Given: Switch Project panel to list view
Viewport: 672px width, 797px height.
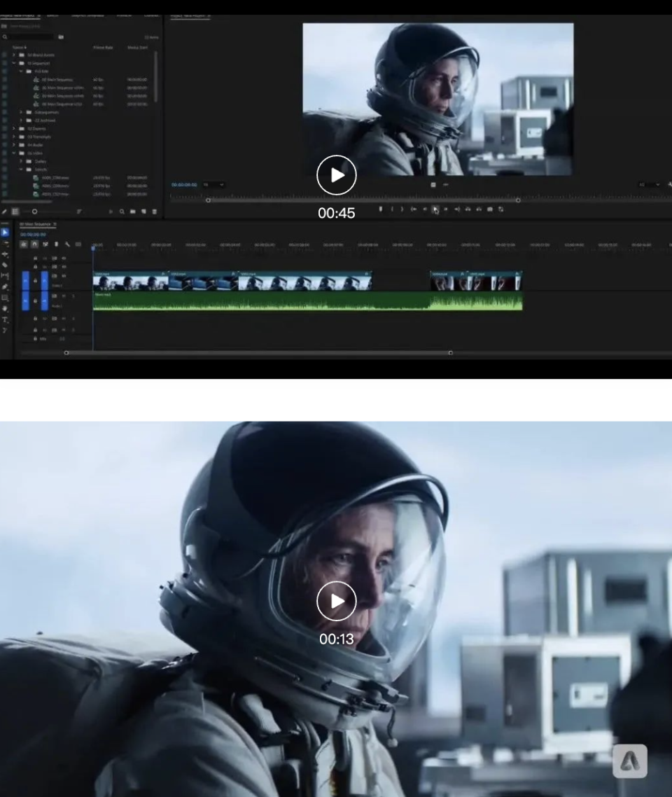Looking at the screenshot, I should click(x=15, y=212).
